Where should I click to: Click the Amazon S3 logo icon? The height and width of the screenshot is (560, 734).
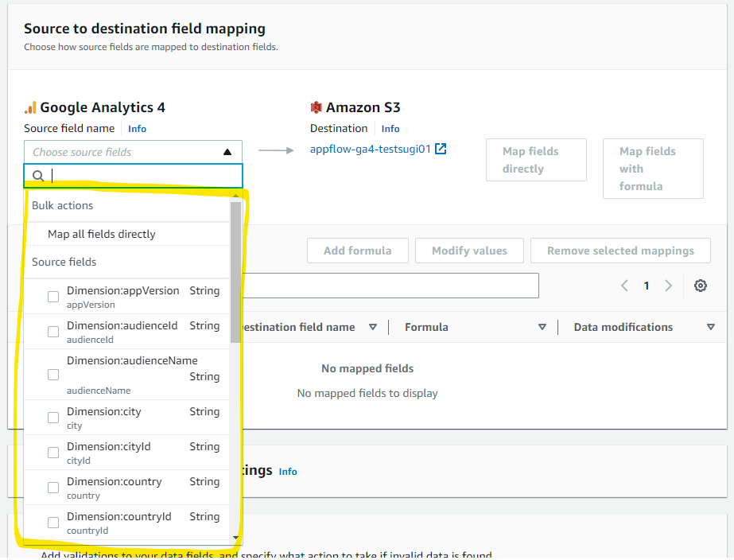[x=316, y=107]
